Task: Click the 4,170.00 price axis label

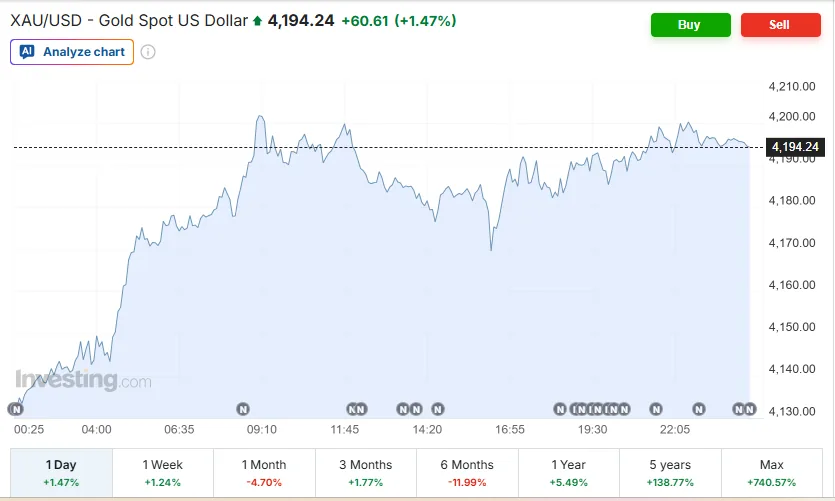Action: pyautogui.click(x=792, y=243)
